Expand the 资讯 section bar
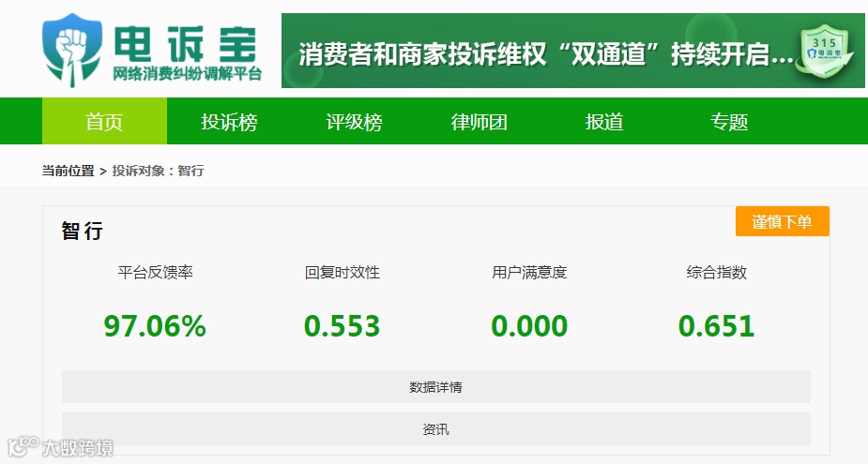 pyautogui.click(x=436, y=428)
